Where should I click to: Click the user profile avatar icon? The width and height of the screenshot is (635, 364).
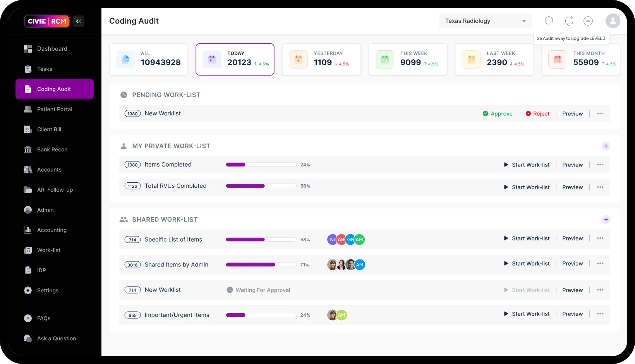613,21
